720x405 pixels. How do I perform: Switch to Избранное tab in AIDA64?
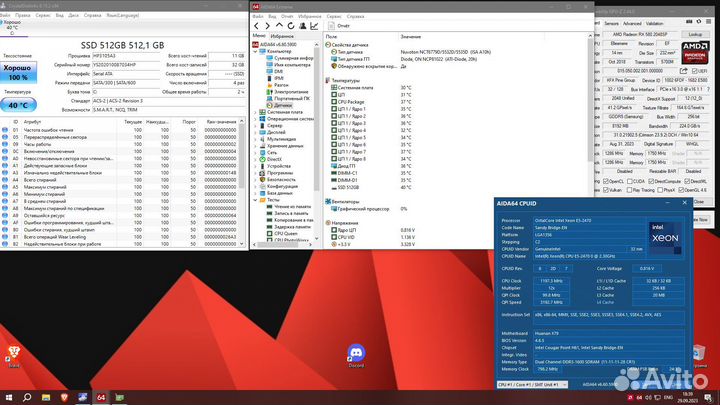click(x=282, y=36)
